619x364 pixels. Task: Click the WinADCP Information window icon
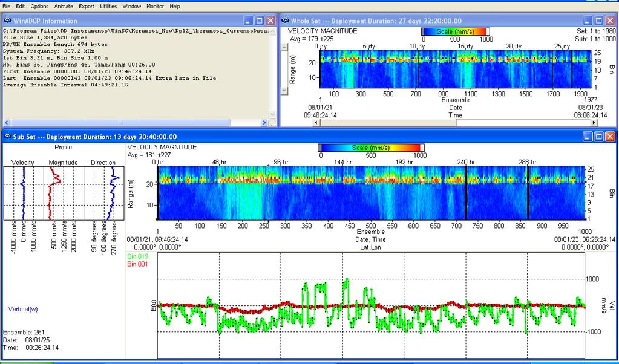[x=8, y=21]
